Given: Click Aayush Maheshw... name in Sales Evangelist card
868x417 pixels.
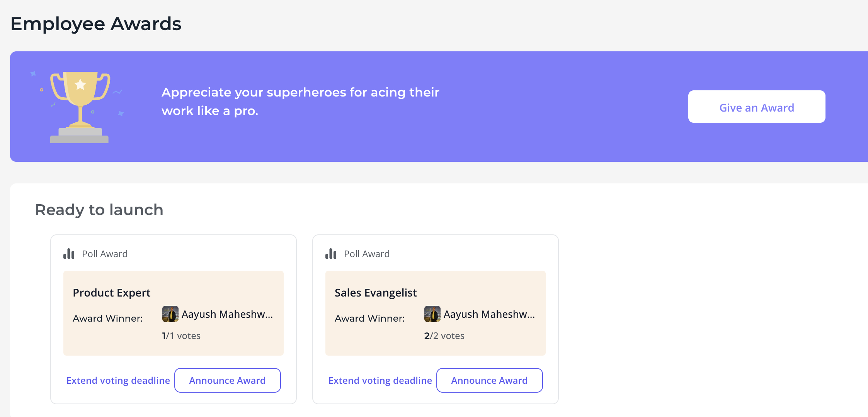Looking at the screenshot, I should [489, 314].
